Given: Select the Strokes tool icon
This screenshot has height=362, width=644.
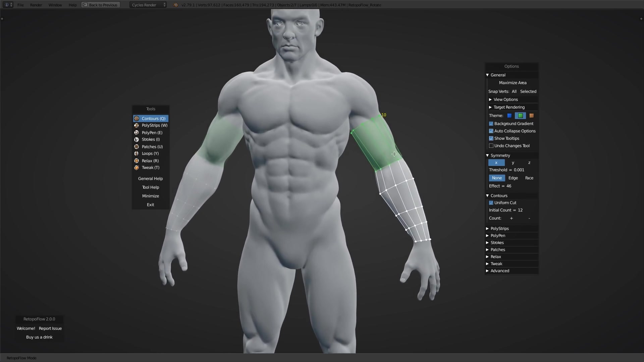Looking at the screenshot, I should tap(137, 139).
